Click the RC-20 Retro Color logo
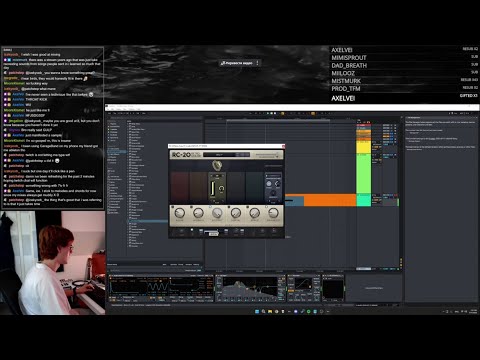 pyautogui.click(x=186, y=155)
